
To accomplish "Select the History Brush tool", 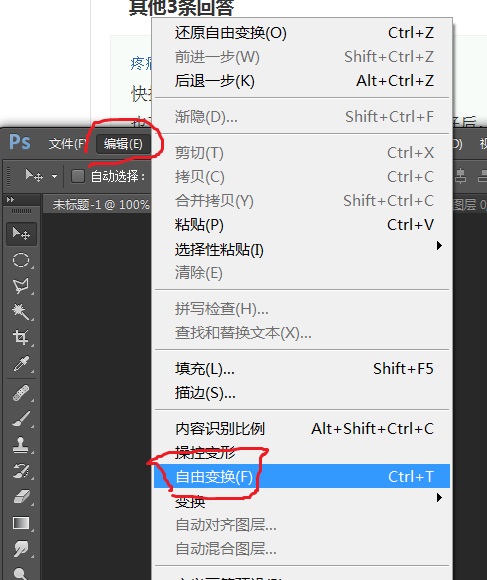I will [21, 471].
